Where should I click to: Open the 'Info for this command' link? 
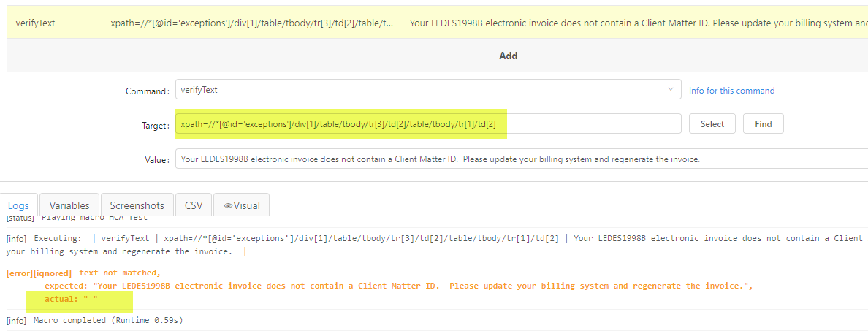(x=732, y=90)
